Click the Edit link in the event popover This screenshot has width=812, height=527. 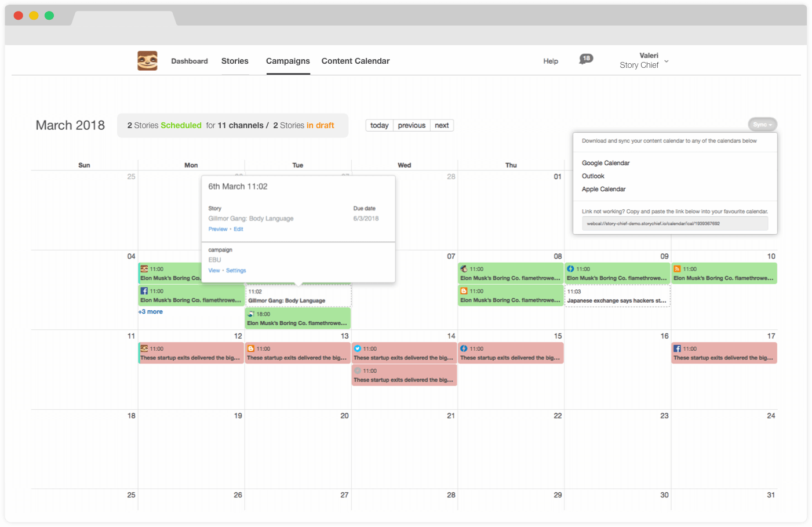(238, 229)
